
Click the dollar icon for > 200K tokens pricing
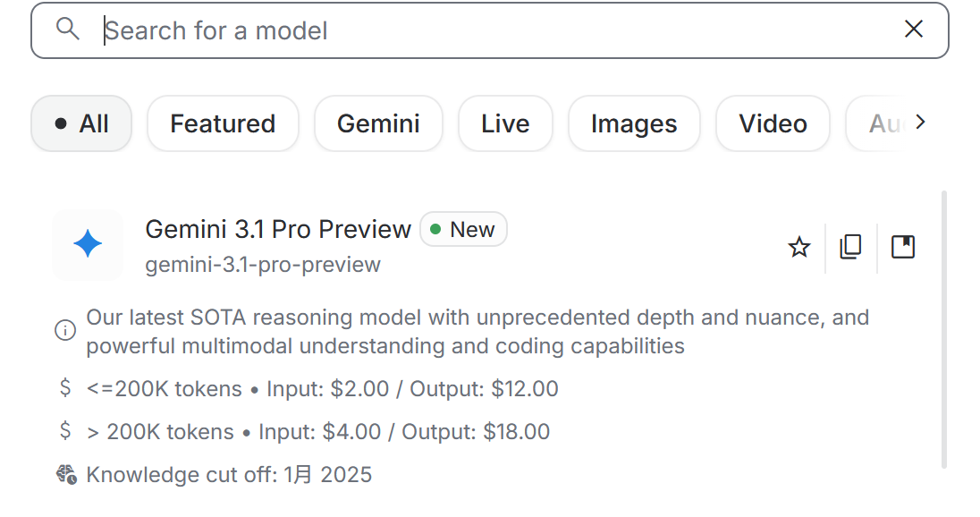click(x=65, y=431)
